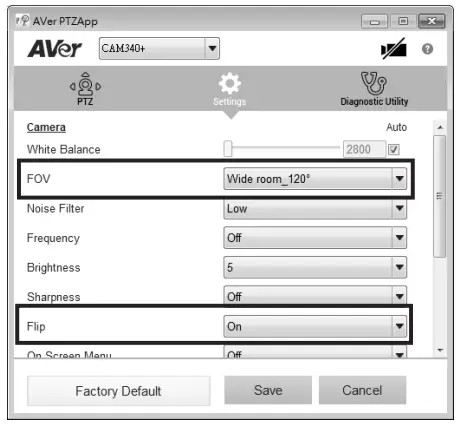Expand the camera model dropdown arrow

point(212,49)
